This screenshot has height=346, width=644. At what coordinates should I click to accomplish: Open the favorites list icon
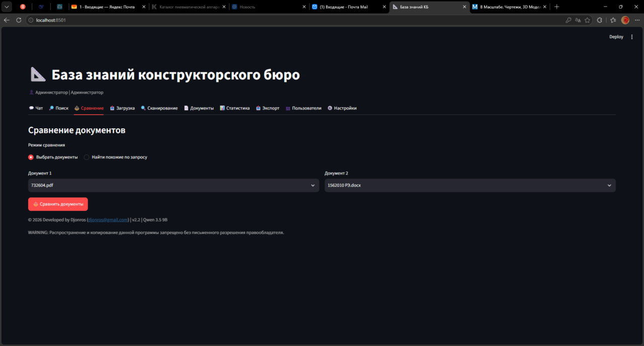click(x=613, y=20)
